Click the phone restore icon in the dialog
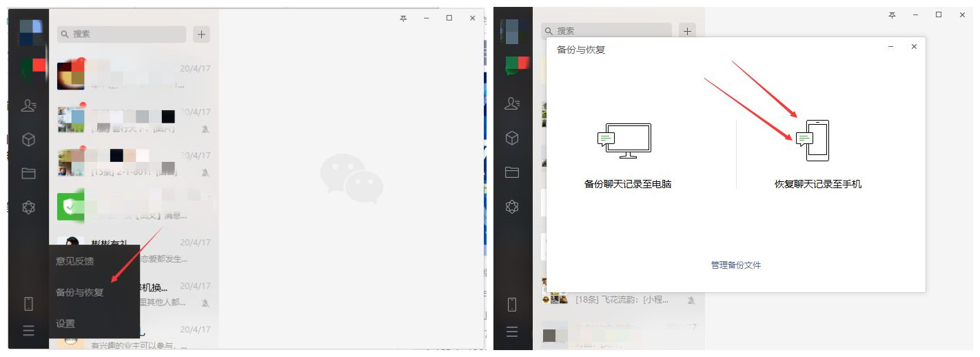980x357 pixels. [813, 140]
